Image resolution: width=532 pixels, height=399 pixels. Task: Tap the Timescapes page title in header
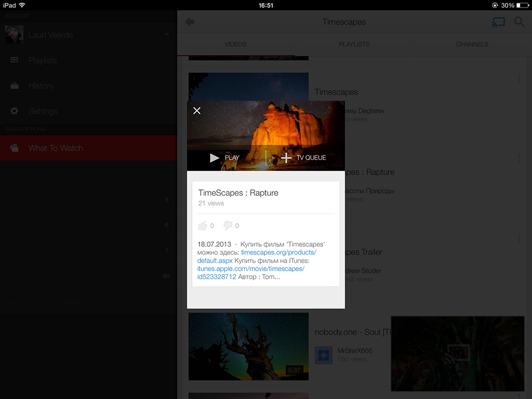[344, 22]
